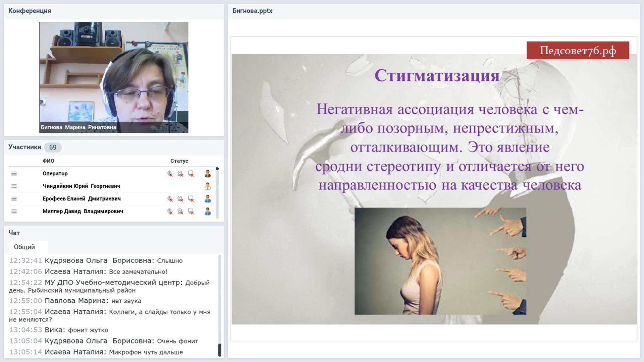644x362 pixels.
Task: Open the row menu icon for Оператор
Action: pos(14,174)
